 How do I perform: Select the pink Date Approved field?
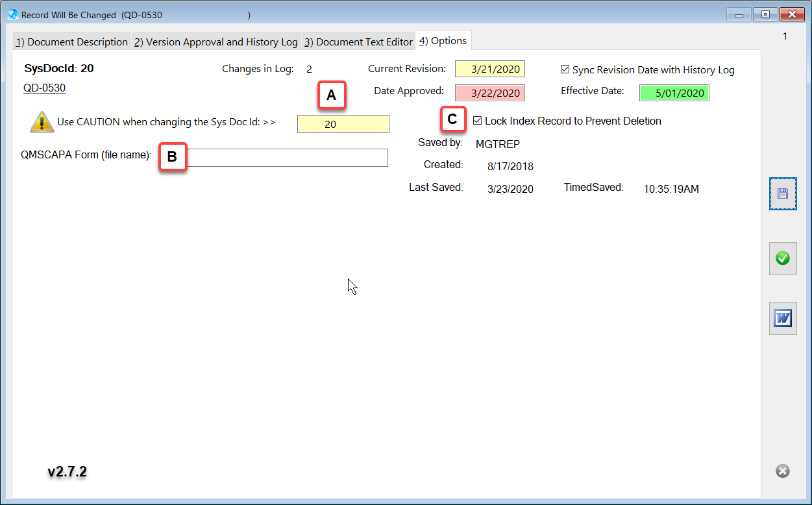pyautogui.click(x=489, y=93)
